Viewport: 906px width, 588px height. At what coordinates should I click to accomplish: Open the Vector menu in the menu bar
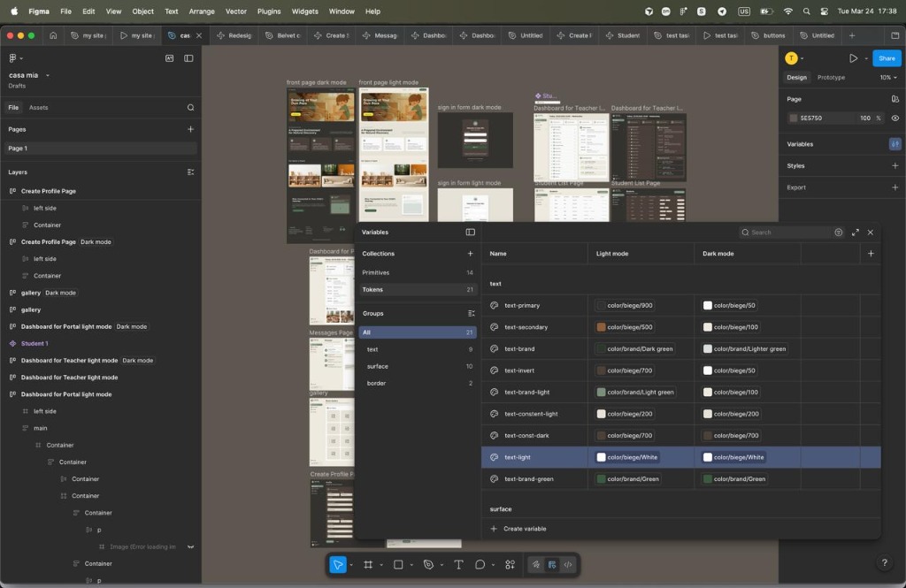(235, 11)
